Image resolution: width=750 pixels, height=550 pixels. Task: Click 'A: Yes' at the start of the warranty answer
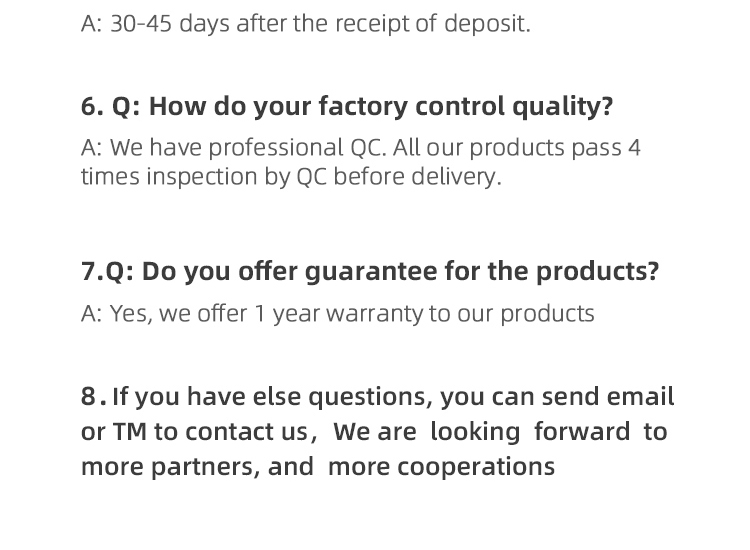point(114,314)
